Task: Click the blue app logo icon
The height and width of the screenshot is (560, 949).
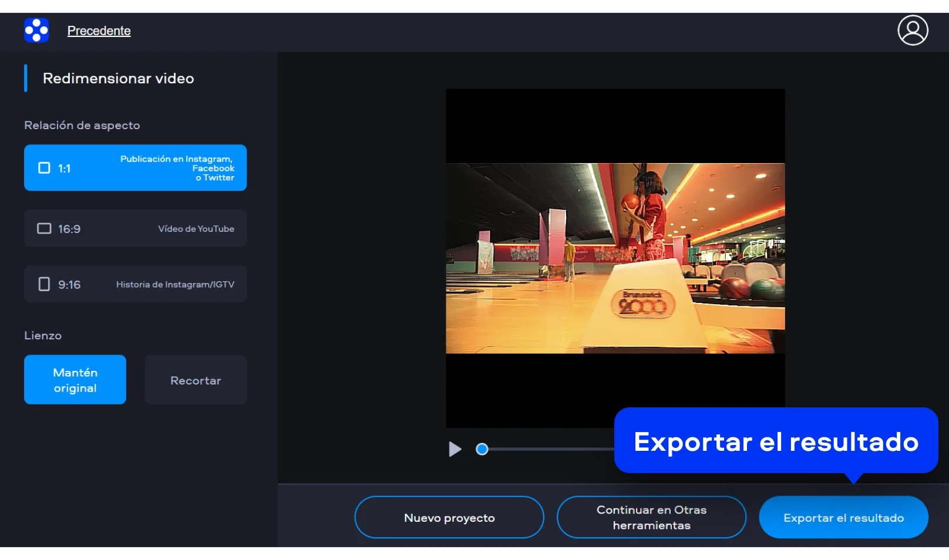Action: coord(36,31)
